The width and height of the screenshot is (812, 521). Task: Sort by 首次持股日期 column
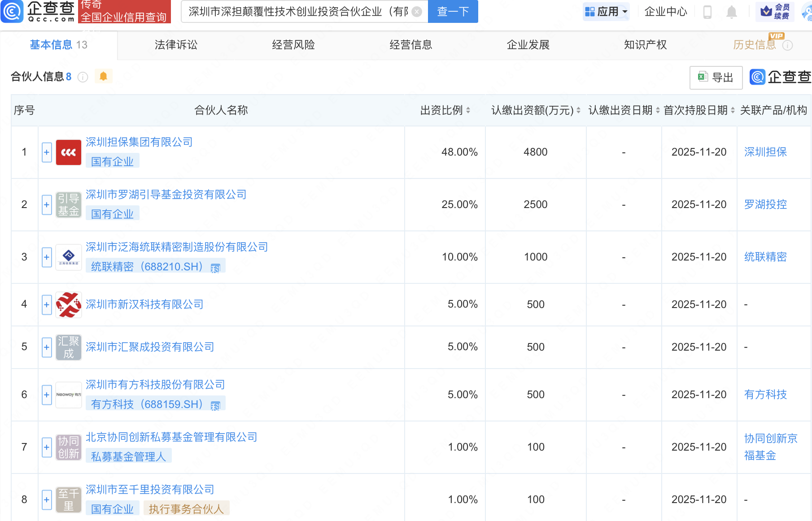coord(733,110)
